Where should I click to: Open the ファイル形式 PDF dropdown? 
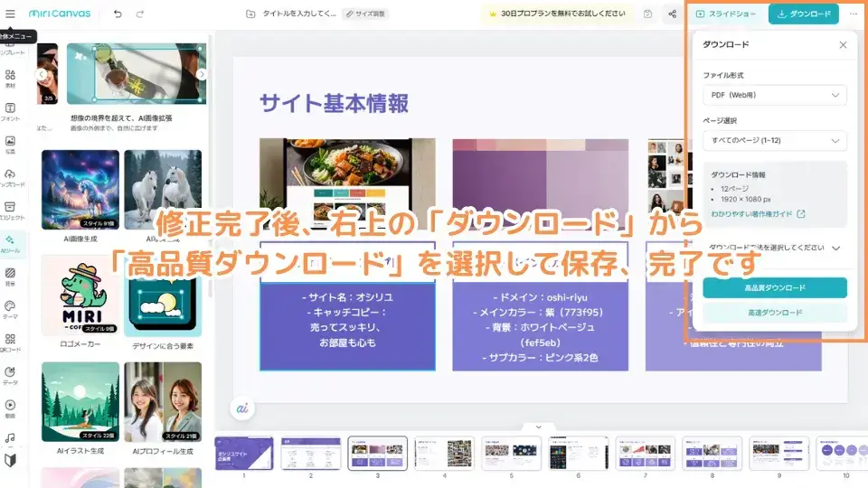click(x=775, y=95)
